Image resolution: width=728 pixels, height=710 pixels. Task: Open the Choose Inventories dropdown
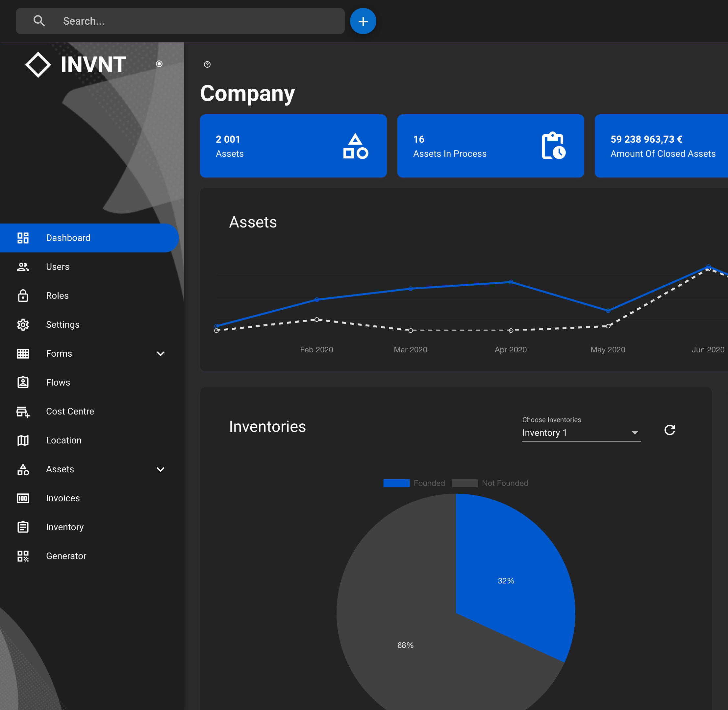click(581, 433)
